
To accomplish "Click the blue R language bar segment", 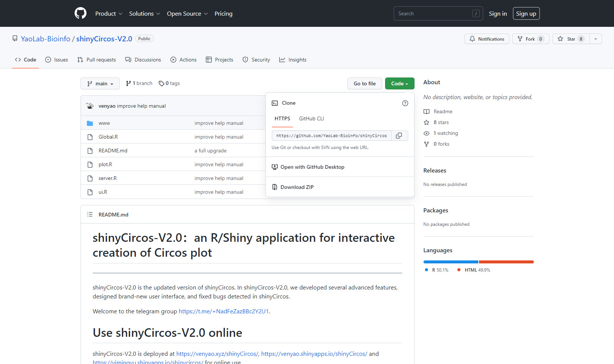I will click(451, 262).
